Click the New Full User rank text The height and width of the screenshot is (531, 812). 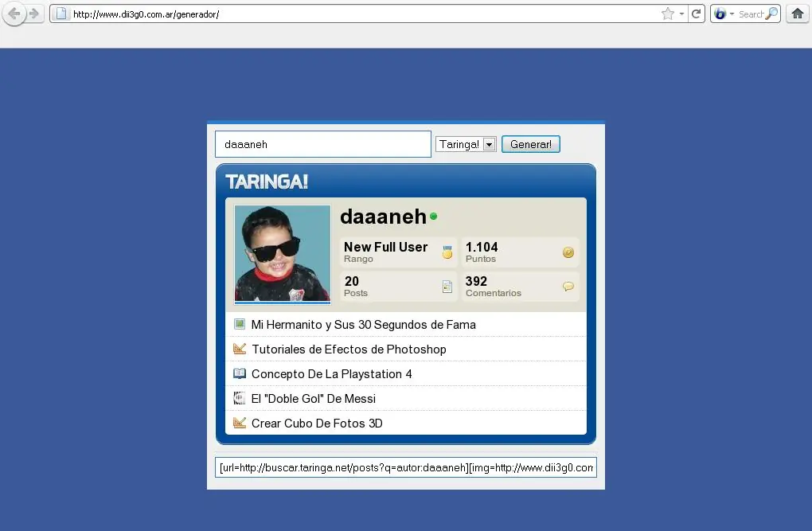click(386, 247)
